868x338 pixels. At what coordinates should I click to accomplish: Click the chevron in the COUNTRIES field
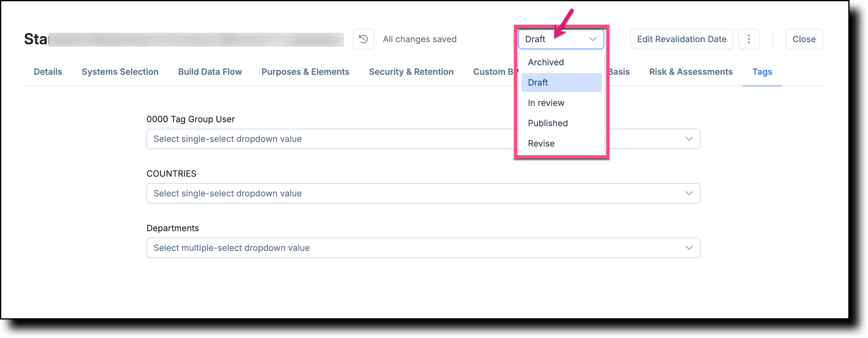tap(689, 193)
